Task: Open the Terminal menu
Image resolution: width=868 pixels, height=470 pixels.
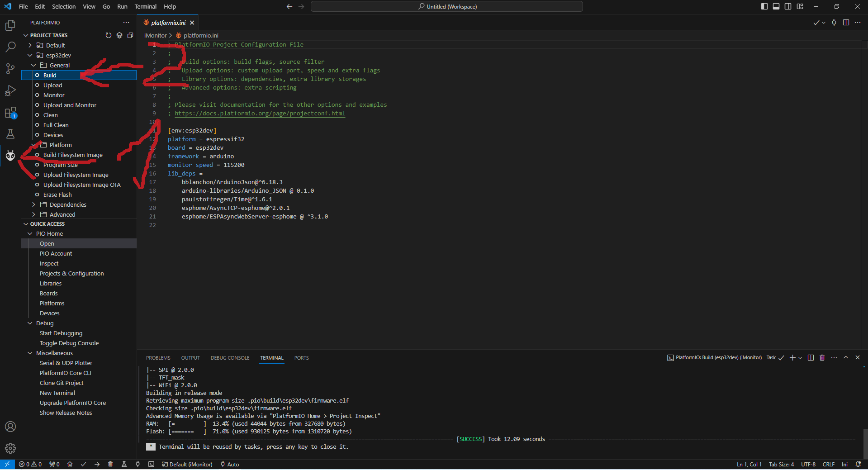Action: [x=145, y=6]
